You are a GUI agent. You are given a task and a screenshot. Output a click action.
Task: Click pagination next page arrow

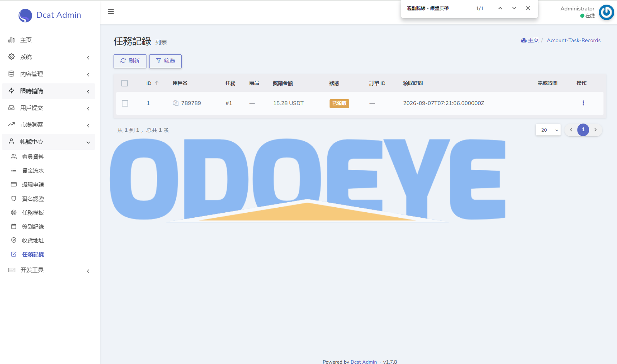click(x=595, y=130)
